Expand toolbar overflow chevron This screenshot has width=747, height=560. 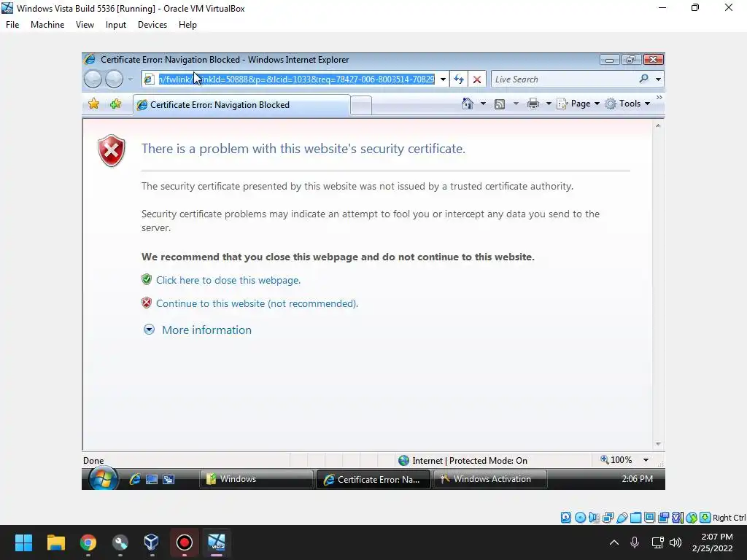pos(659,97)
